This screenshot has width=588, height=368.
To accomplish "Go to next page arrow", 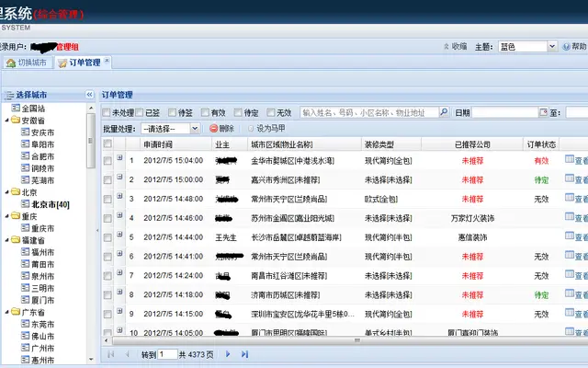I will (x=228, y=354).
